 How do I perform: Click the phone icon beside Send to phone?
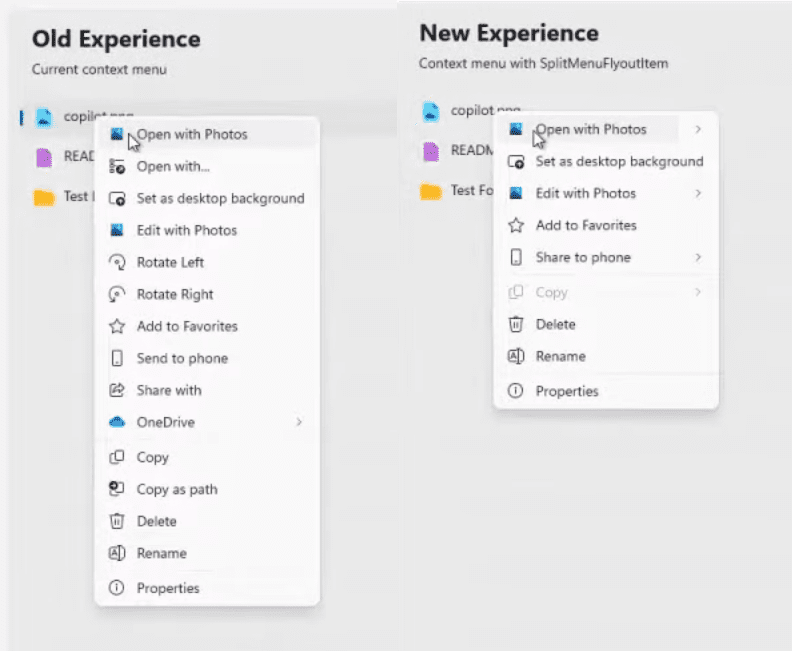[x=117, y=358]
